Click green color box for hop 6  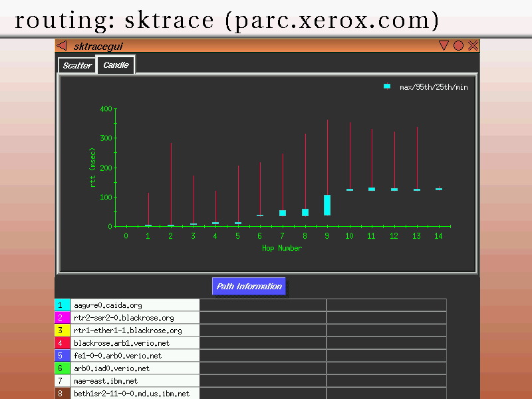tap(62, 368)
